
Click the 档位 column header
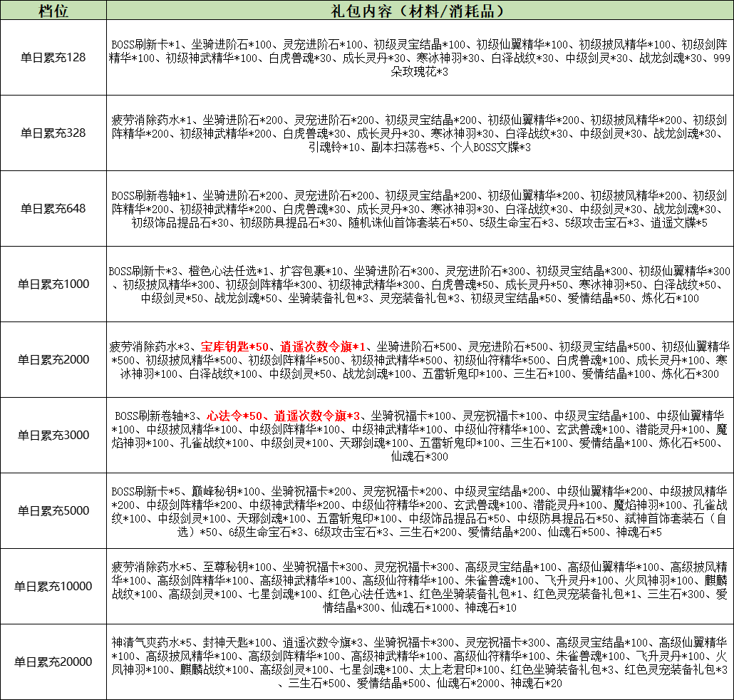(x=53, y=10)
